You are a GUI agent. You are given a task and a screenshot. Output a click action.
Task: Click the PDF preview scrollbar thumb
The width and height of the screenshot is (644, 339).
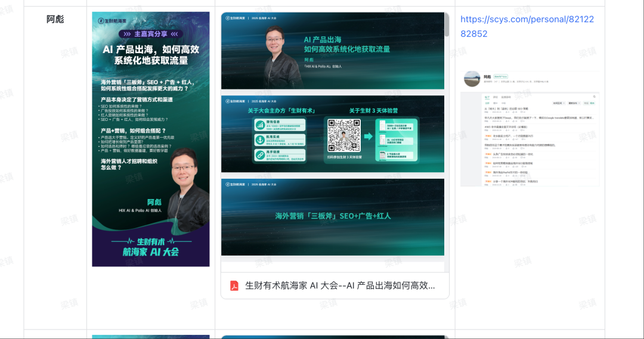(447, 24)
